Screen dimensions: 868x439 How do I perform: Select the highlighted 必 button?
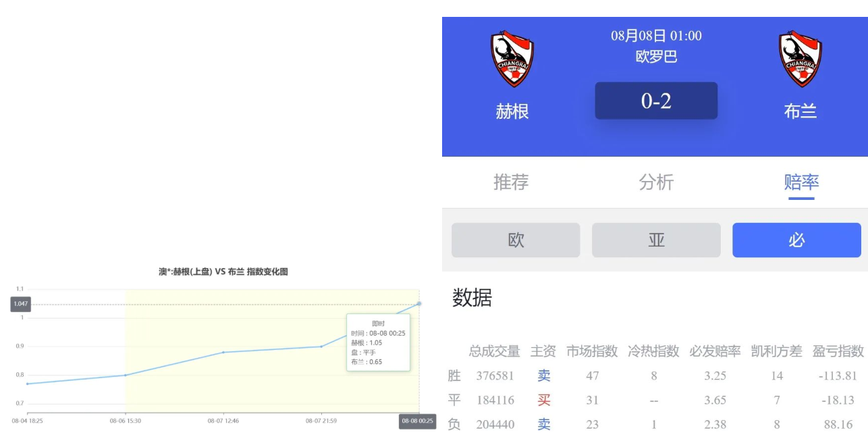point(796,240)
